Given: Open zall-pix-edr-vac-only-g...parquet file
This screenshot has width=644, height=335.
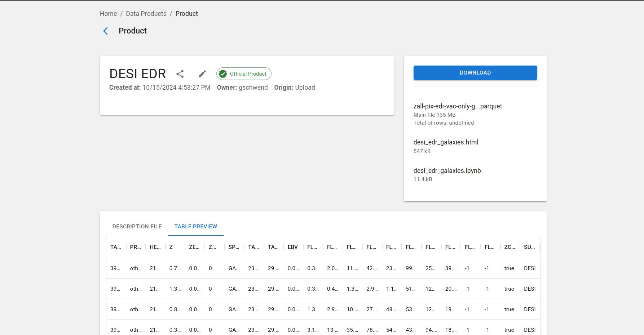Looking at the screenshot, I should coord(458,106).
